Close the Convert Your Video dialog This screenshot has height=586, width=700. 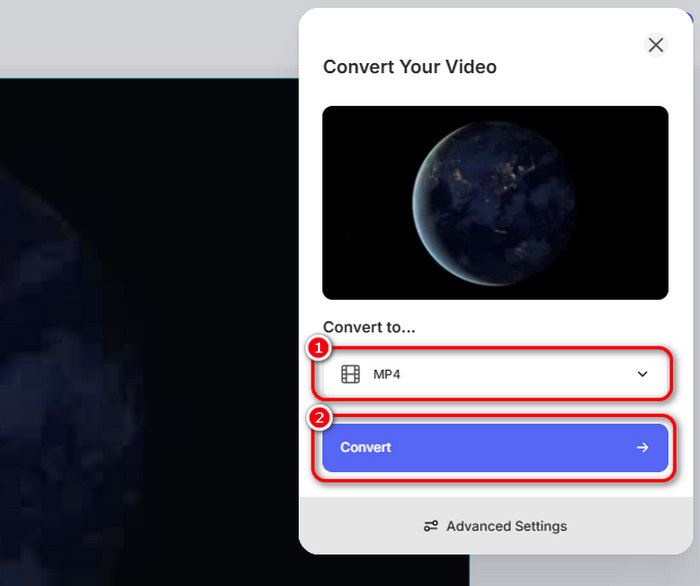coord(655,45)
